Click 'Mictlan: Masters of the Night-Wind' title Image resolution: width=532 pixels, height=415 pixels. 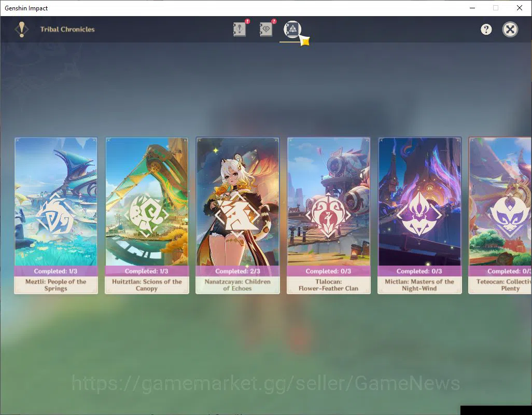point(419,285)
